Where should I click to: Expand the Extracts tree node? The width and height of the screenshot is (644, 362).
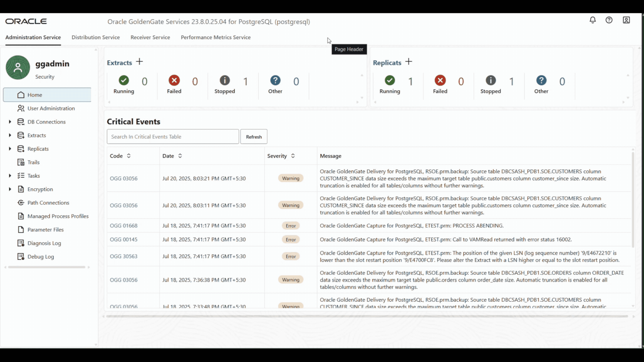click(10, 135)
